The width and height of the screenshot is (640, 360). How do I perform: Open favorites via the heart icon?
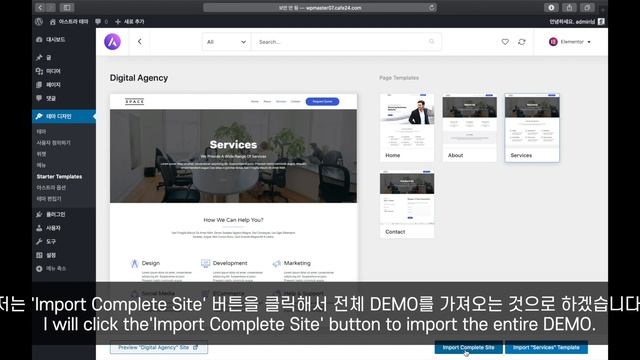tap(505, 42)
